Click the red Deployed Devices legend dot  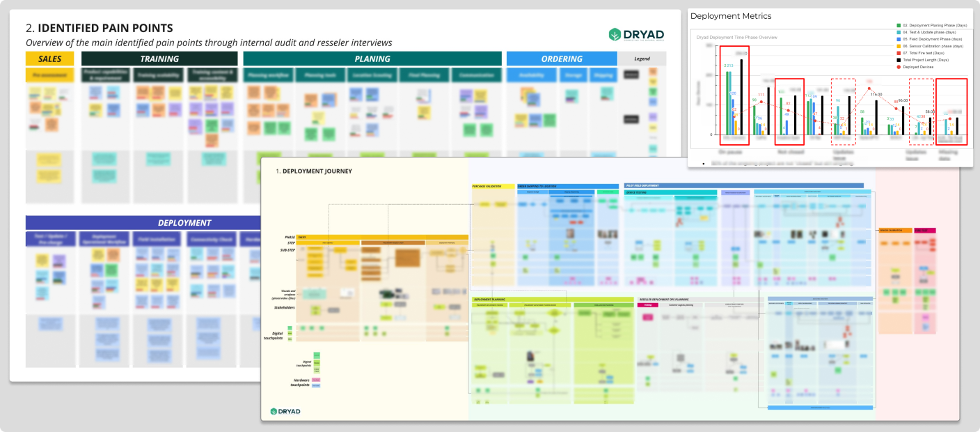tap(900, 67)
